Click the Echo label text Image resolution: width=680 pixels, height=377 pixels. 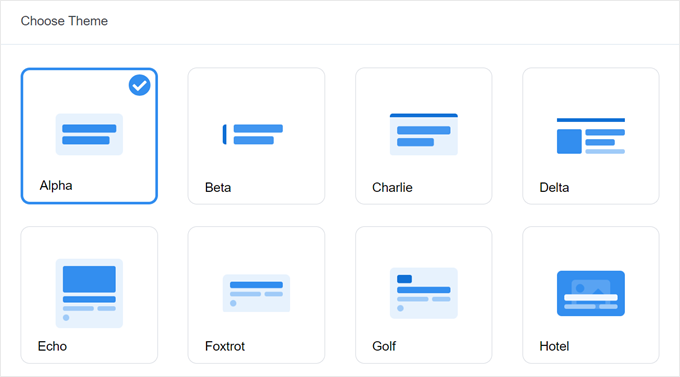[x=52, y=346]
